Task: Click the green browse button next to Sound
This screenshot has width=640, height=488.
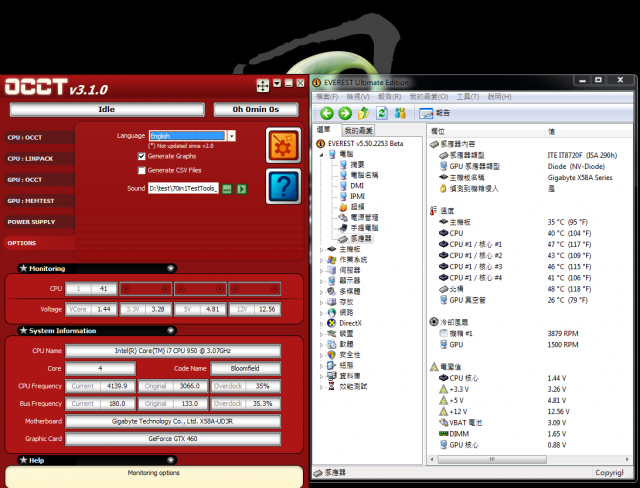Action: 227,189
